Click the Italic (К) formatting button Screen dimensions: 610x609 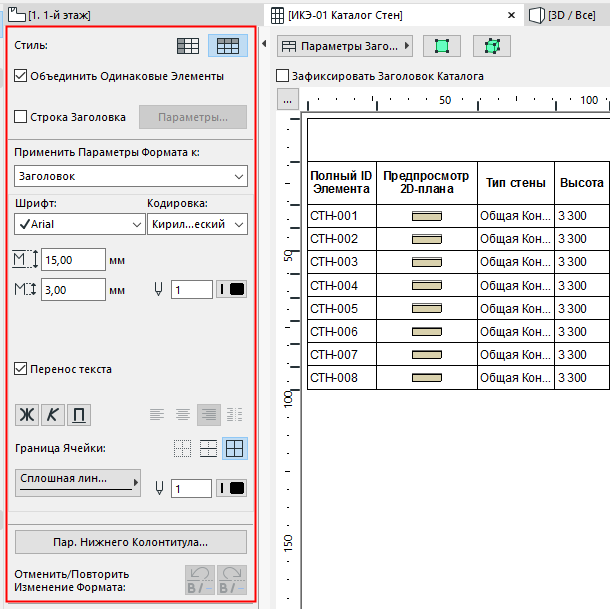[52, 415]
